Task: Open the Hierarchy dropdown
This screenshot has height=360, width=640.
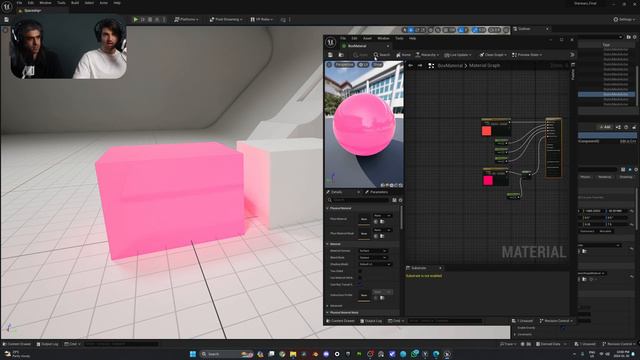Action: (427, 55)
